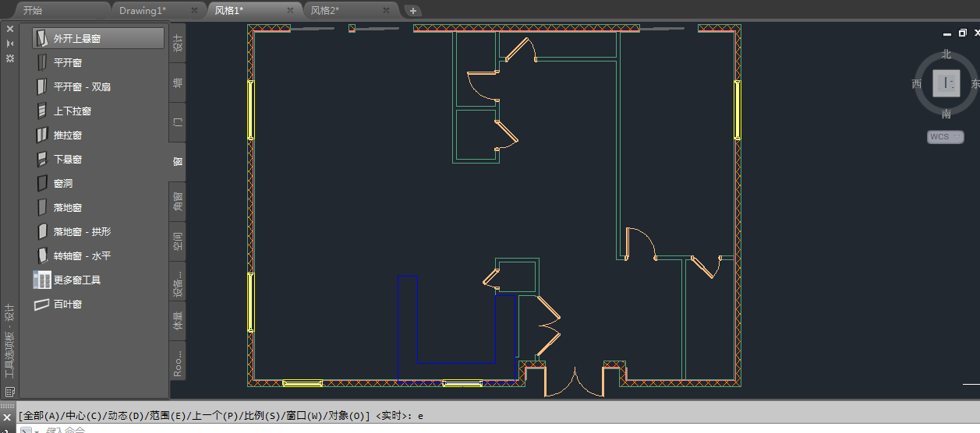Restore the drawing viewport window
The width and height of the screenshot is (980, 433).
(962, 33)
